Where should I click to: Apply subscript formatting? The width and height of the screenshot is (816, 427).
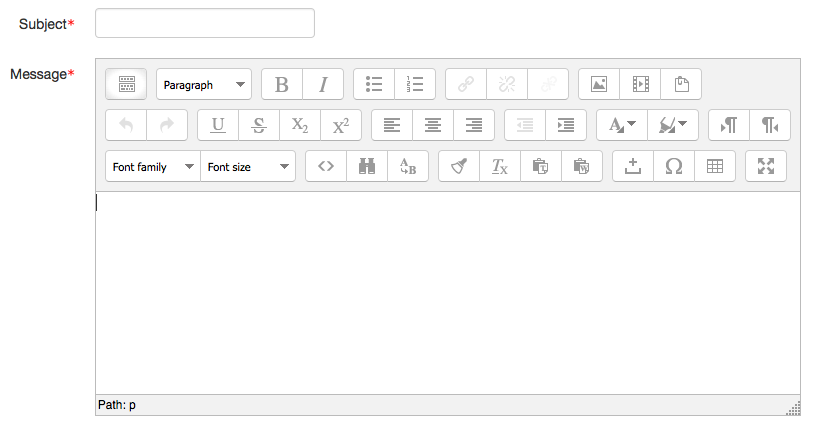coord(300,125)
